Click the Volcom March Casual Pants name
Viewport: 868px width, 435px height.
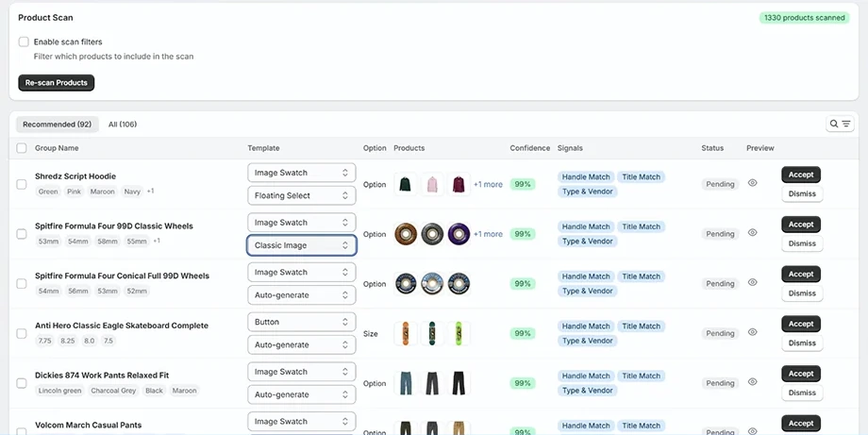pos(88,425)
